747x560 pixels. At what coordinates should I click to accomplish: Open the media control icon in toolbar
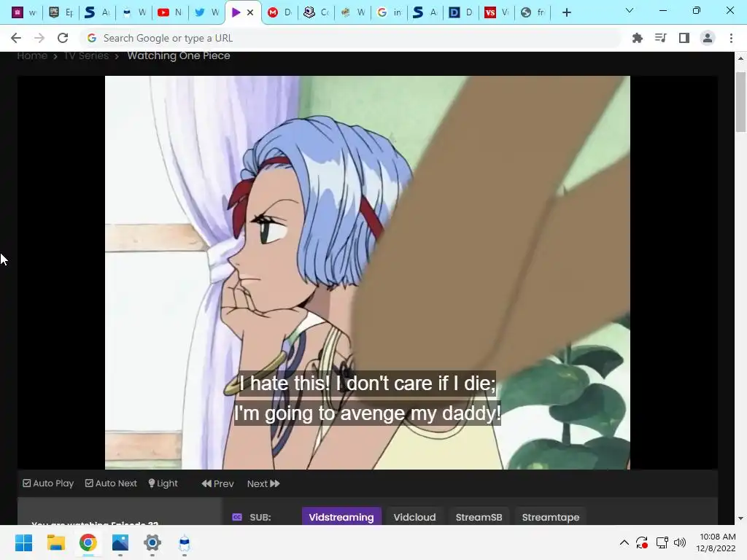tap(660, 38)
